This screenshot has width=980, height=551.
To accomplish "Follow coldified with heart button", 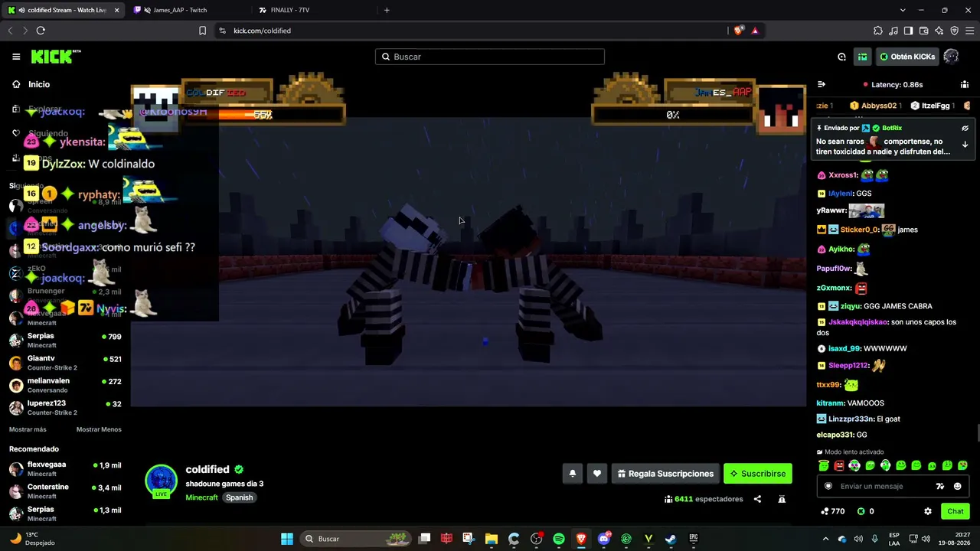I will tap(597, 474).
